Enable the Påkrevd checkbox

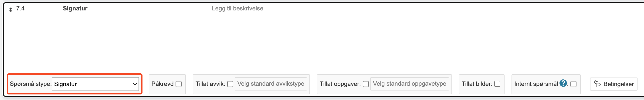179,84
